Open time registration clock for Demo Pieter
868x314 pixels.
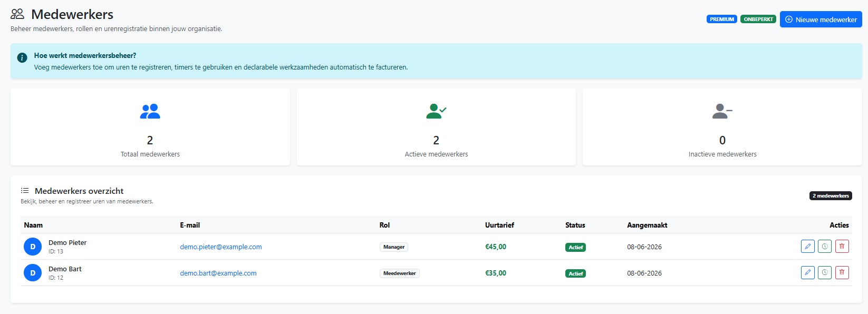[x=825, y=247]
